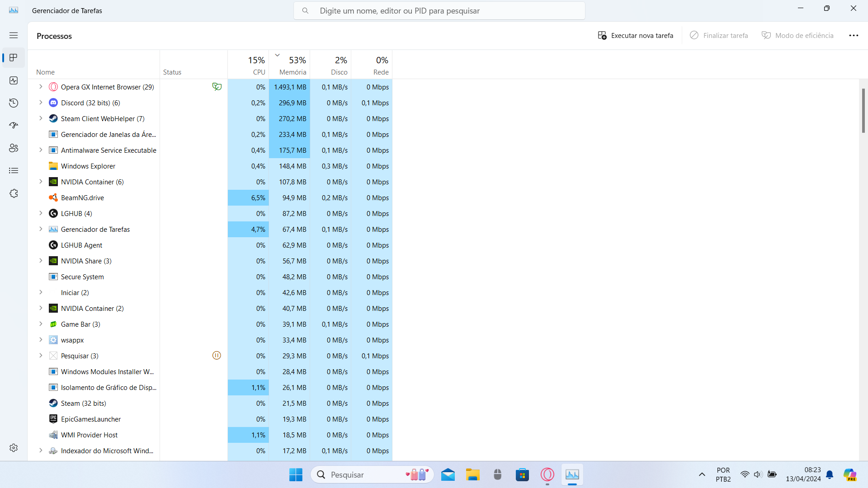Click the process search input field
Image resolution: width=868 pixels, height=488 pixels.
(439, 11)
